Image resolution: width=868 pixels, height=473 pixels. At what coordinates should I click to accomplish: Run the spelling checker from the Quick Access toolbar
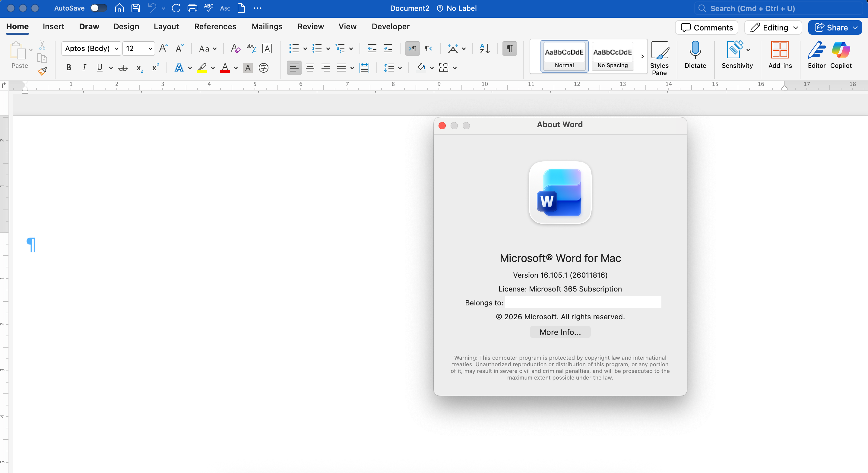209,8
